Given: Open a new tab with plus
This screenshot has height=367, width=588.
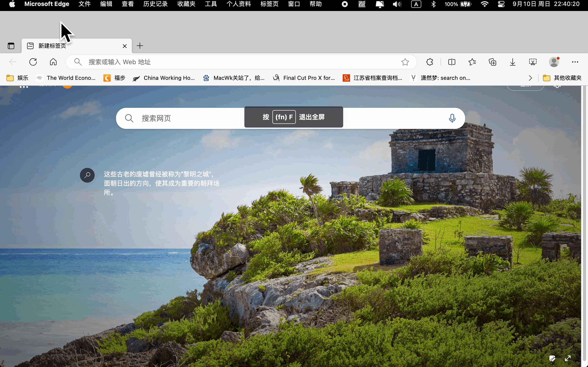Looking at the screenshot, I should pos(140,46).
